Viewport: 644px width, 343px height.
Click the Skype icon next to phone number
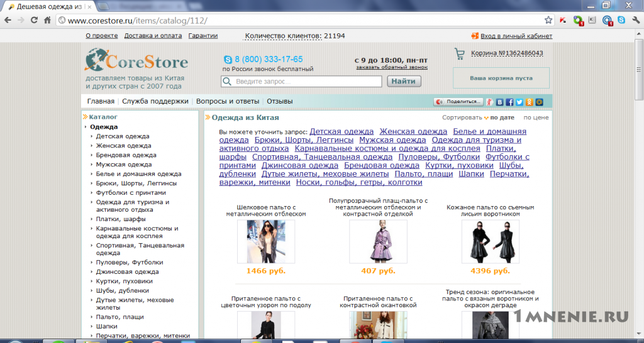228,60
